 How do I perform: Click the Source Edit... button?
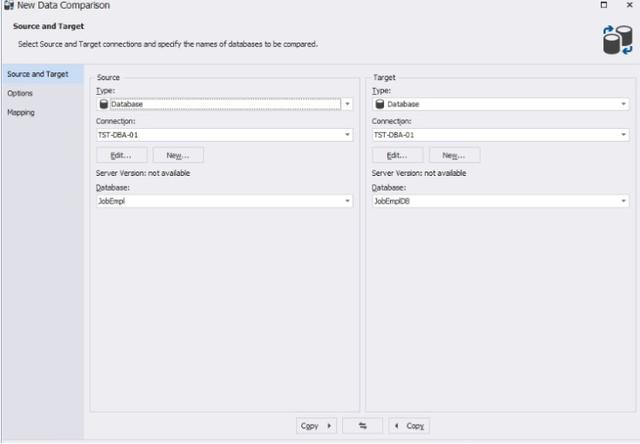(x=121, y=155)
